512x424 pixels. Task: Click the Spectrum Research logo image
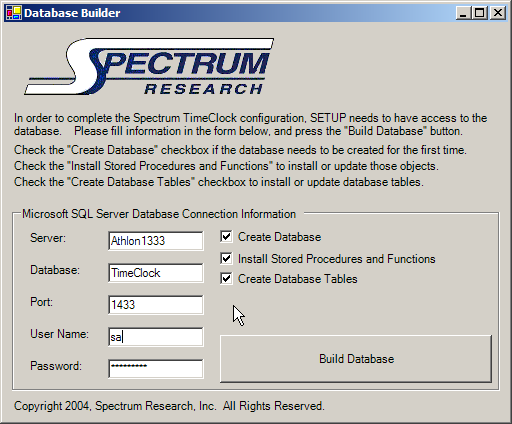(149, 66)
